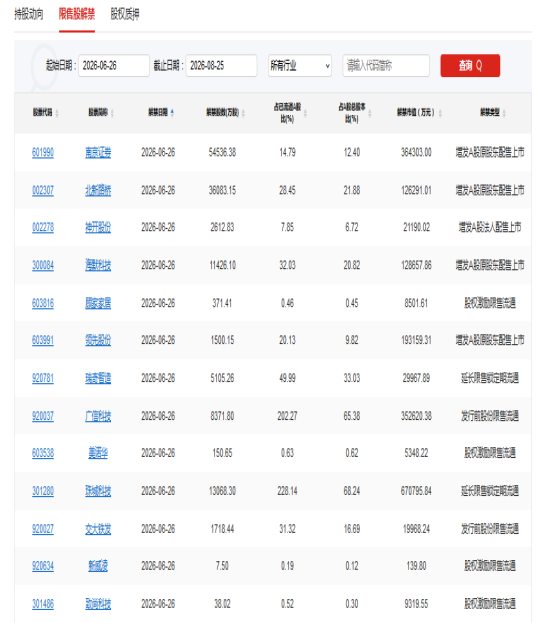Open stock code link 301486
The height and width of the screenshot is (623, 549).
[x=43, y=604]
